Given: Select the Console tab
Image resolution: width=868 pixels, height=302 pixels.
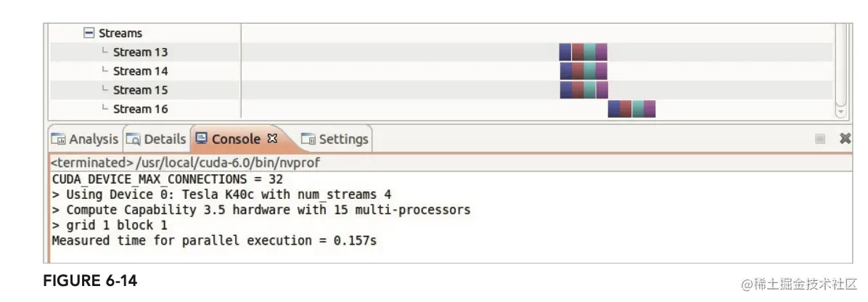Looking at the screenshot, I should point(235,139).
